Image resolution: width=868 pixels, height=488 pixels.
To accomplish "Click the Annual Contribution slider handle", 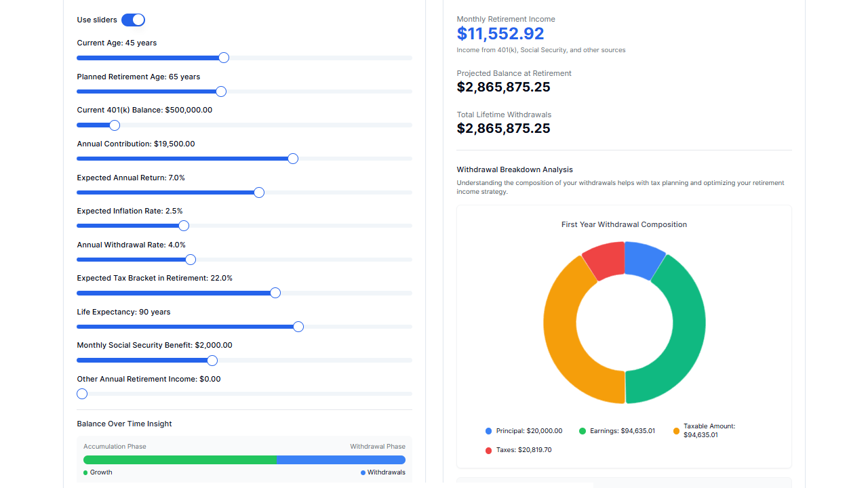I will [x=292, y=159].
